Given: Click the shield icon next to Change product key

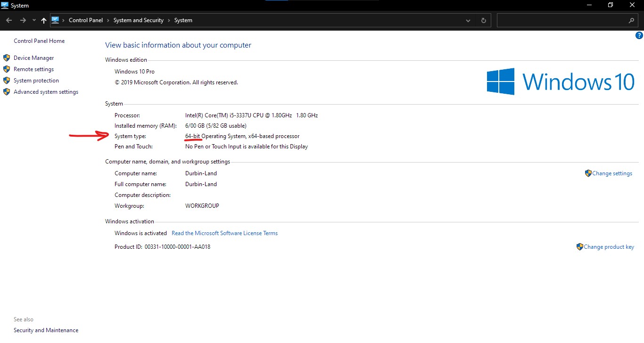Looking at the screenshot, I should [x=580, y=246].
